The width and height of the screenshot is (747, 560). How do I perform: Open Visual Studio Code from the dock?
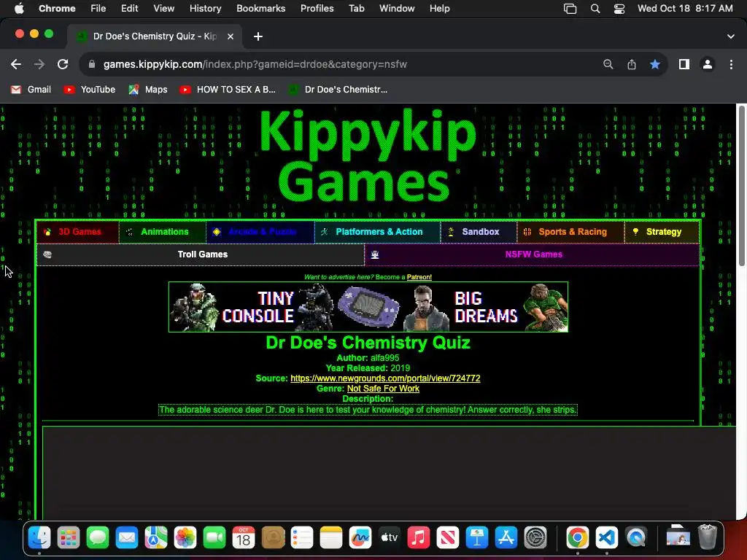click(x=606, y=538)
